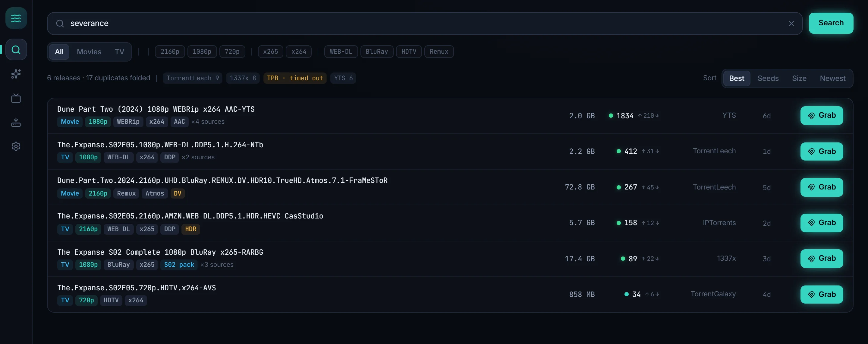Click the 'Remux' tag on FraMeSToR row
The width and height of the screenshot is (868, 344).
[126, 194]
